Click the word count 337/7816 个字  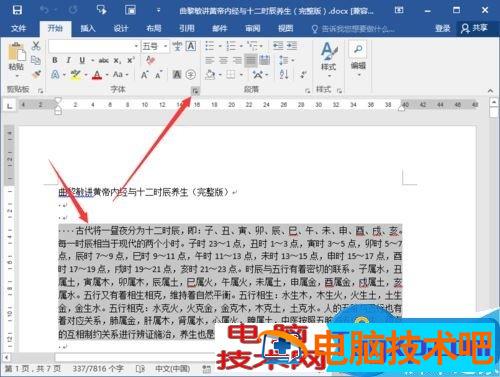(98, 368)
